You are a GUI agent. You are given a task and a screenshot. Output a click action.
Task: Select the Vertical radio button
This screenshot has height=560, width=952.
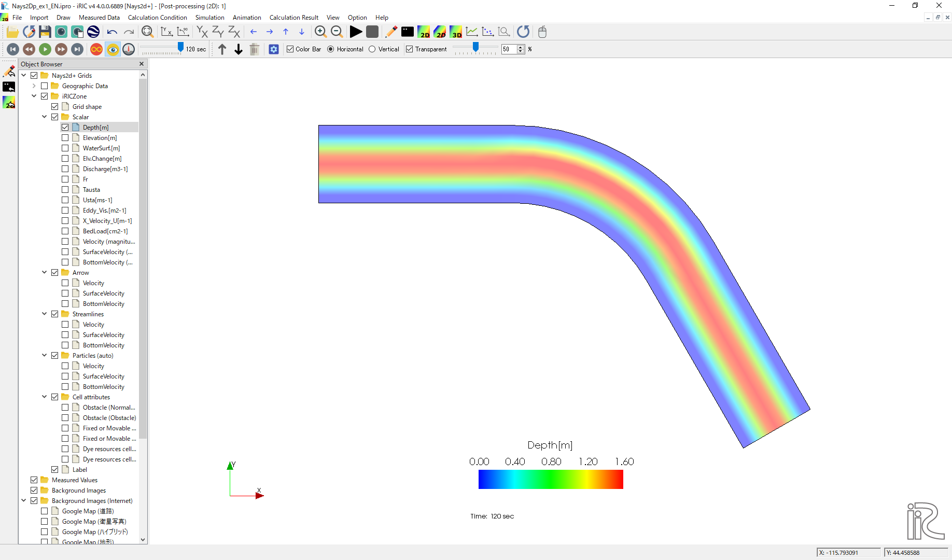point(372,49)
